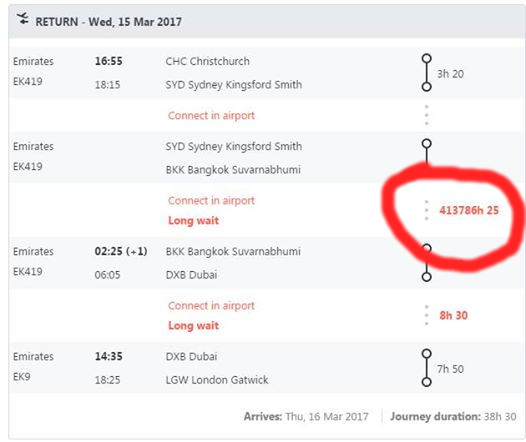Screen dimensions: 526x442
Task: Click the 7h 50 flight duration label
Action: coord(450,369)
